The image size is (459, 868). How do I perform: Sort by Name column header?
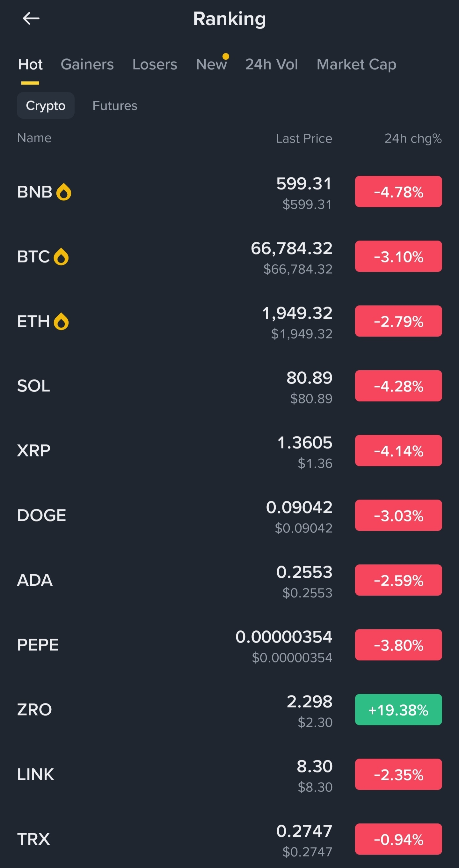pos(34,138)
